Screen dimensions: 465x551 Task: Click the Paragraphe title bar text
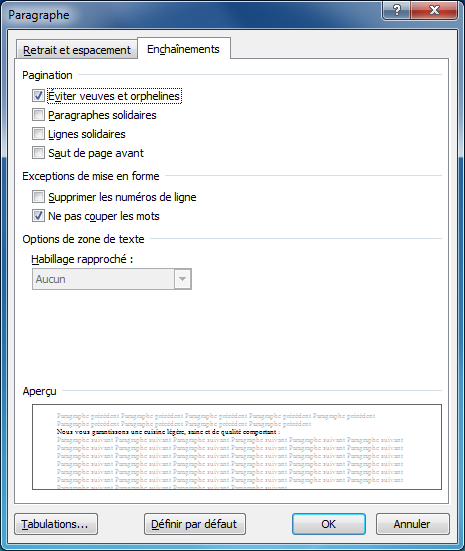tap(39, 15)
